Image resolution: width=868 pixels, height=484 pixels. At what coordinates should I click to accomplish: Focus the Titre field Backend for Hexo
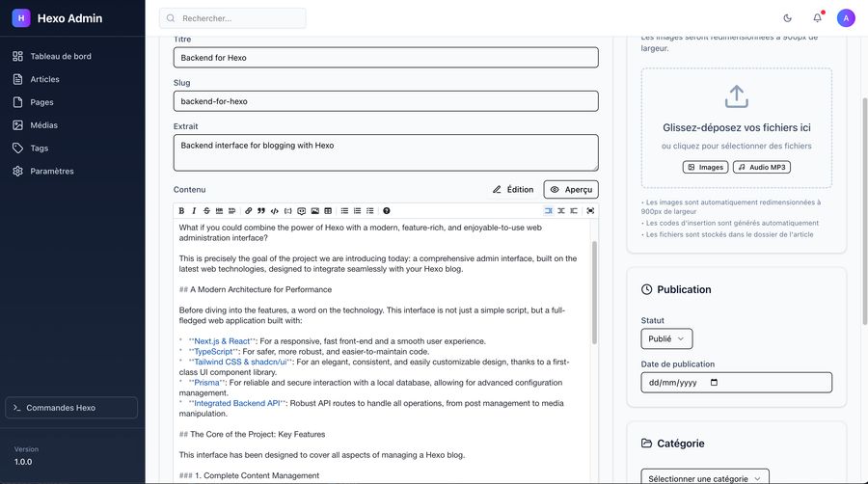point(386,58)
